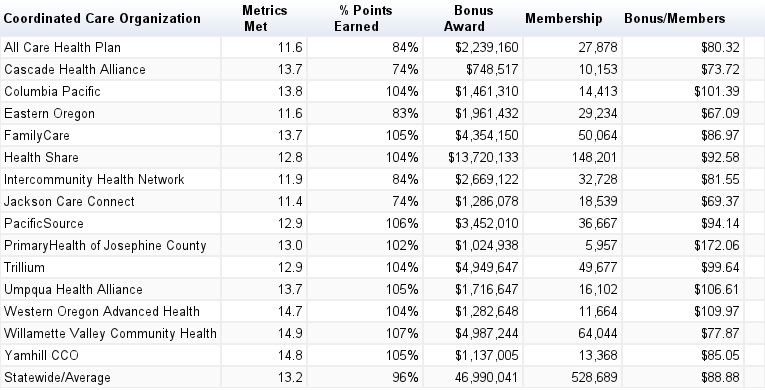Click Eastern Oregon row name
The width and height of the screenshot is (765, 390).
[49, 113]
